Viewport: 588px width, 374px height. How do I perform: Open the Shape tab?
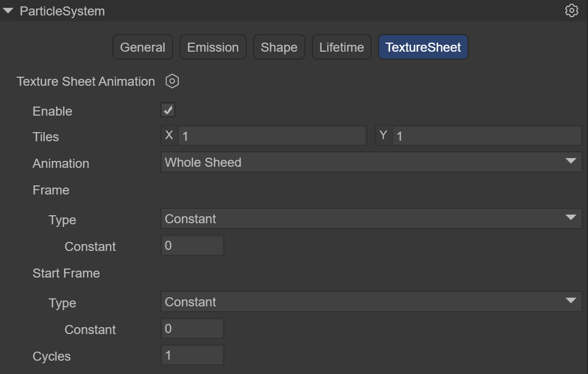pyautogui.click(x=279, y=47)
